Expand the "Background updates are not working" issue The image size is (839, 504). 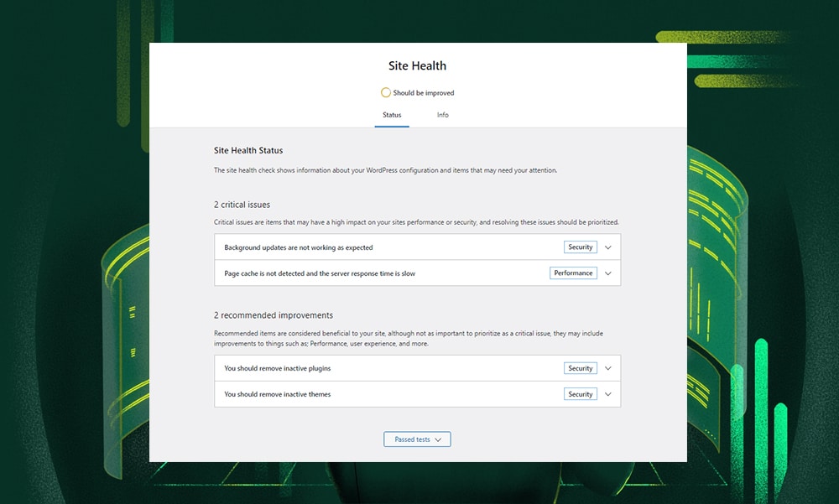click(608, 247)
